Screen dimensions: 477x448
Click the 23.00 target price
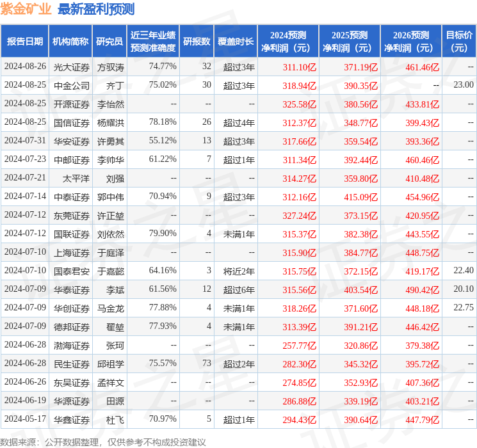pyautogui.click(x=464, y=84)
